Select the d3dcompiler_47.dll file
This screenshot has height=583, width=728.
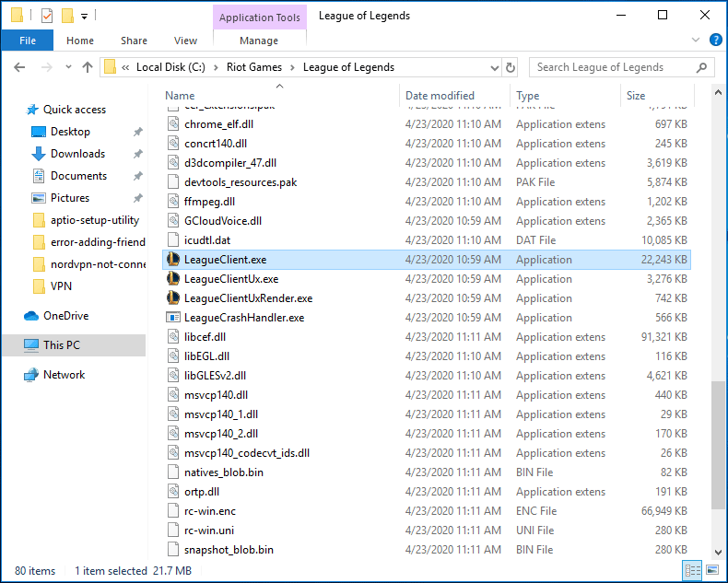(427, 163)
